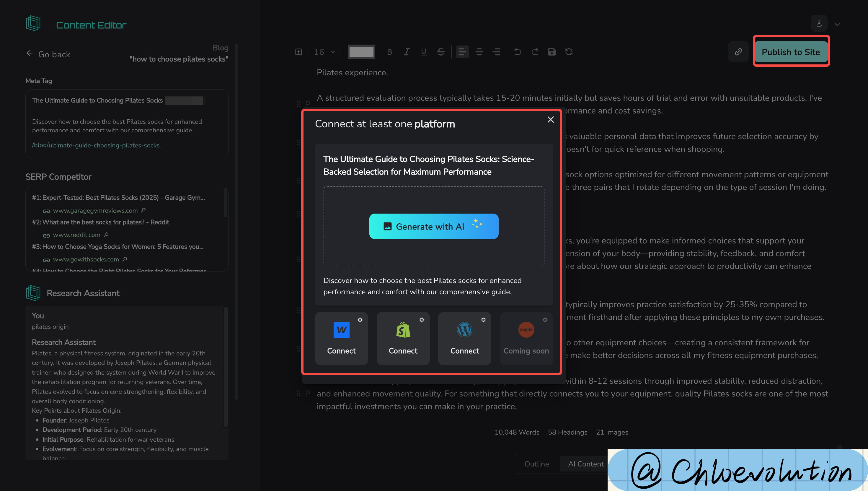
Task: Click the Webflow logo icon
Action: [x=341, y=330]
